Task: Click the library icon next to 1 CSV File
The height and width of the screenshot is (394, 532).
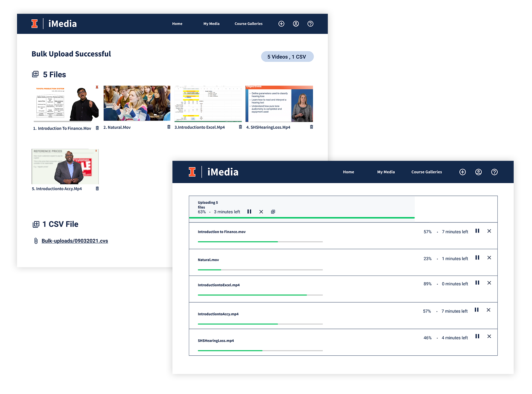Action: tap(36, 224)
